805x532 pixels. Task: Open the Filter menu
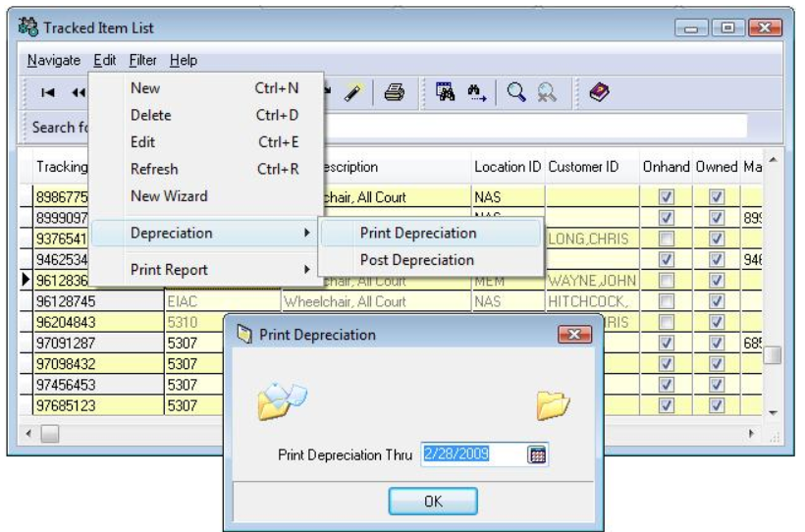pos(142,61)
